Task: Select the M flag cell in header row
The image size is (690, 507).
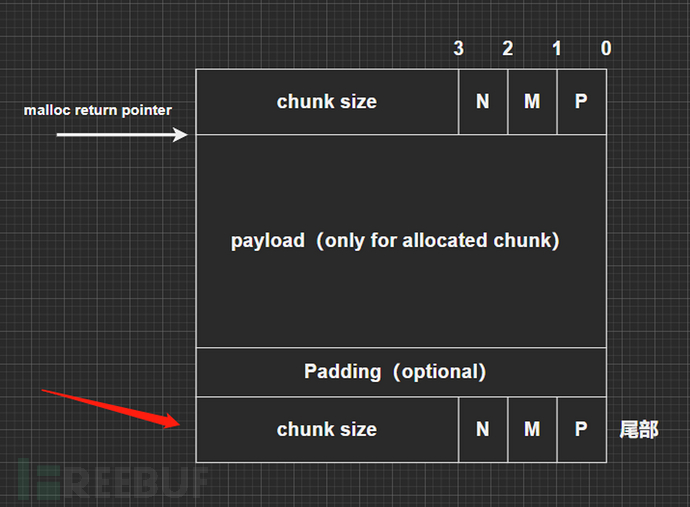Action: click(x=532, y=102)
